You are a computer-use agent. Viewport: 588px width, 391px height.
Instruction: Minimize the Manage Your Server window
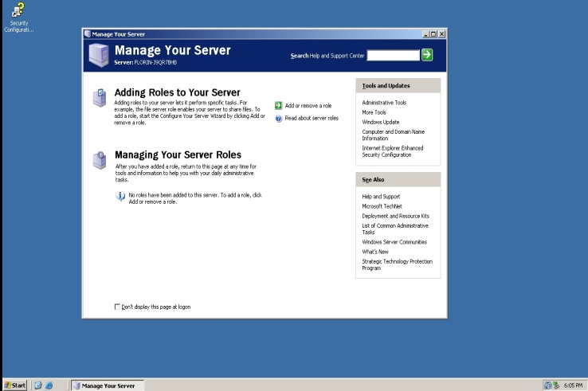(425, 34)
